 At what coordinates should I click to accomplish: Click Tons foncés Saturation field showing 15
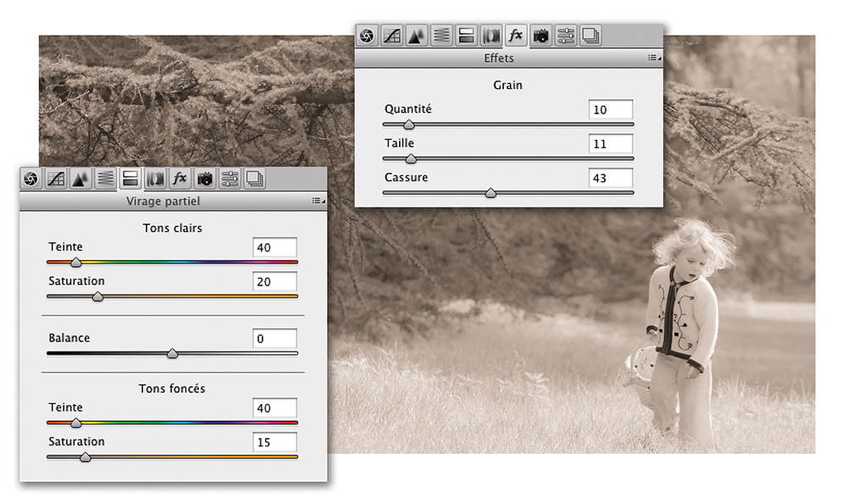pos(274,442)
